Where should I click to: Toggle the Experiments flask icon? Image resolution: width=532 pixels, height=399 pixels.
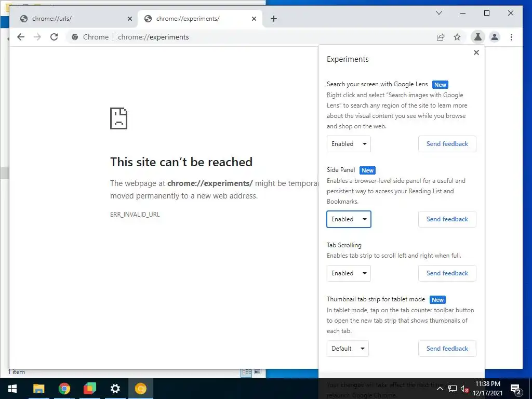tap(478, 37)
